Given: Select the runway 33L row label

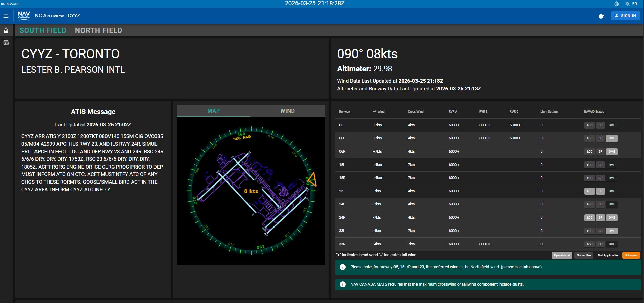Looking at the screenshot, I should pyautogui.click(x=342, y=231).
